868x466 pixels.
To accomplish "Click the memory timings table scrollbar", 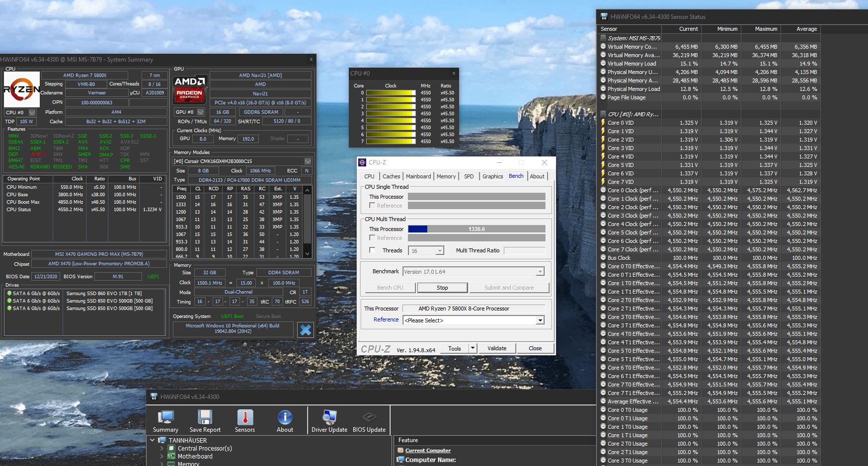I will coord(307,222).
